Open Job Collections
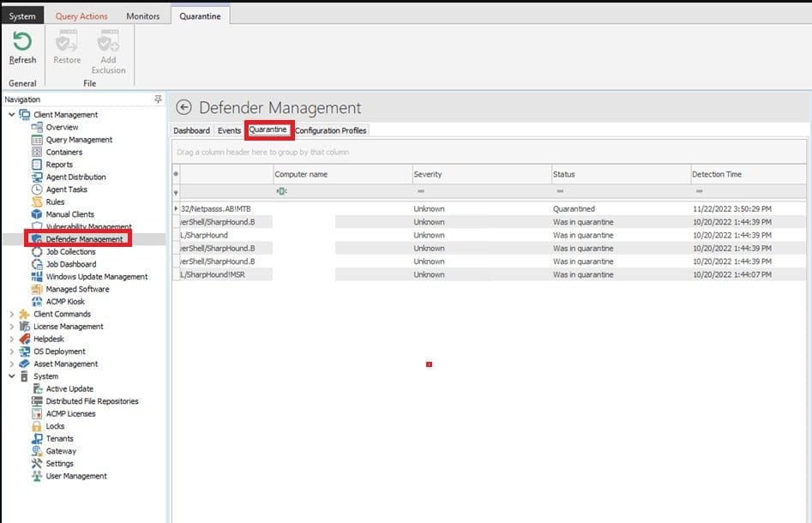This screenshot has height=523, width=812. coord(70,252)
